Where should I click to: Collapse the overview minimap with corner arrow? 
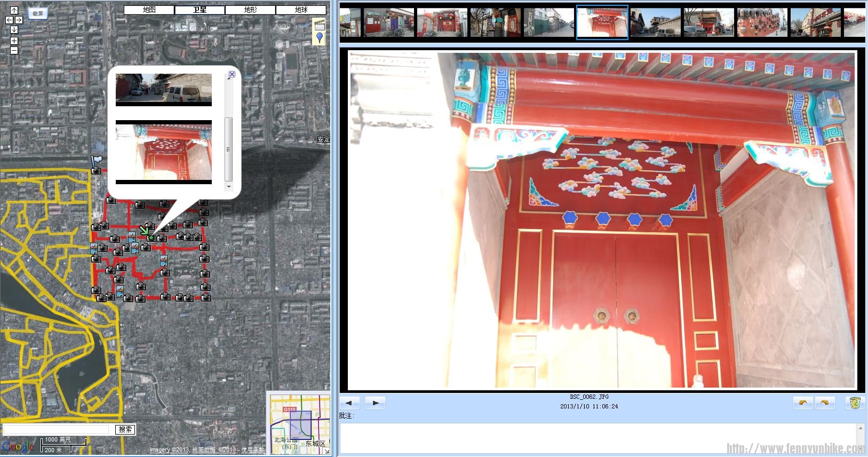pyautogui.click(x=326, y=451)
